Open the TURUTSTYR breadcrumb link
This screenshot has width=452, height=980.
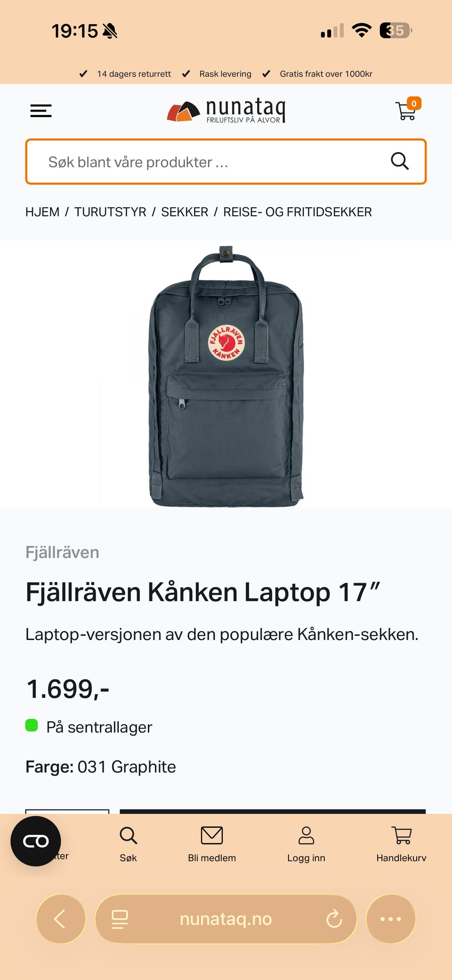coord(110,212)
